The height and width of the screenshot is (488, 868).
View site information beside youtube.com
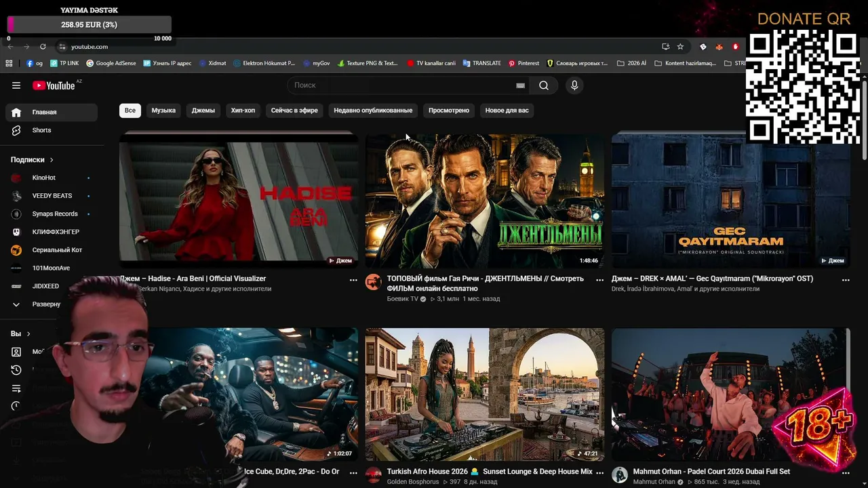click(62, 47)
